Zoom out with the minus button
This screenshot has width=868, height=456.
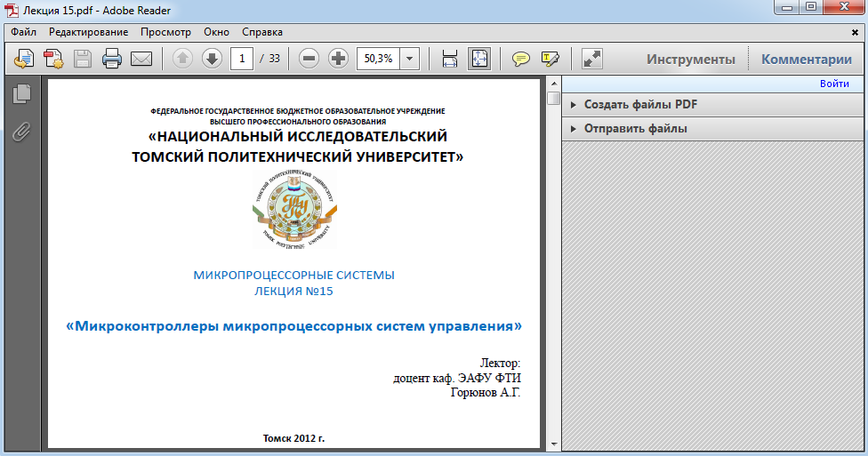[309, 59]
